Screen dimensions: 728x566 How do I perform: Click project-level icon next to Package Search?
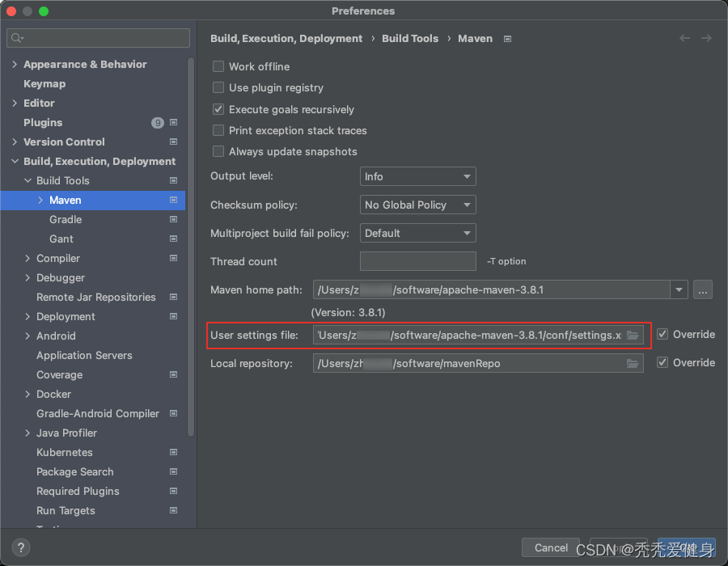pos(174,472)
